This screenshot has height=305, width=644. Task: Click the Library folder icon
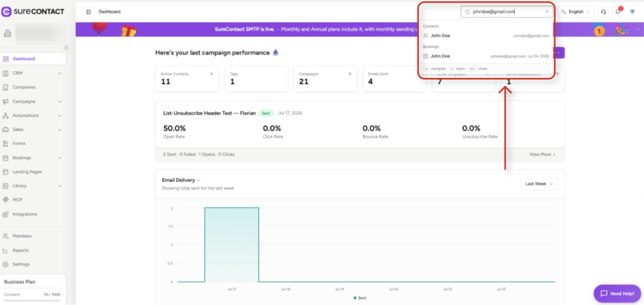pos(6,186)
